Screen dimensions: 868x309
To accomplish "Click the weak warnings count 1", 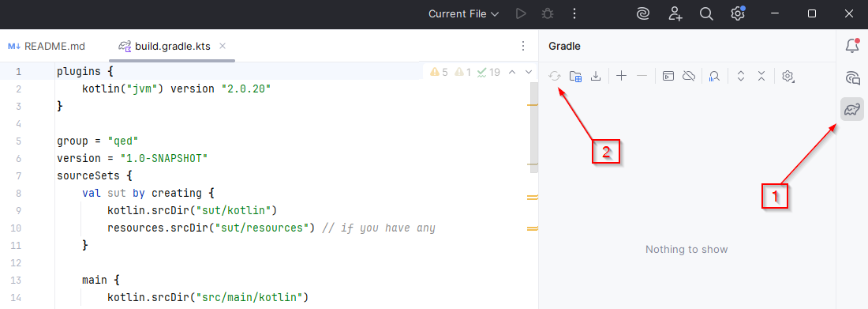I will [x=462, y=72].
